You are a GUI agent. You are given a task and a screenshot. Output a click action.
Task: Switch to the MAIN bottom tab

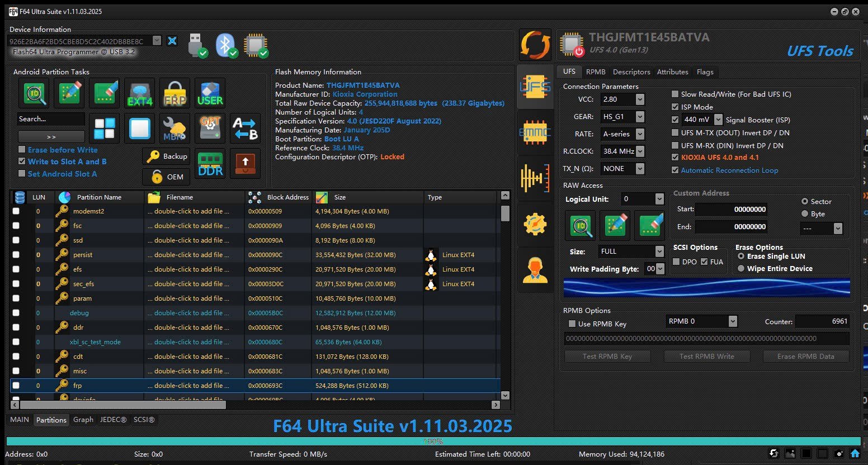20,419
